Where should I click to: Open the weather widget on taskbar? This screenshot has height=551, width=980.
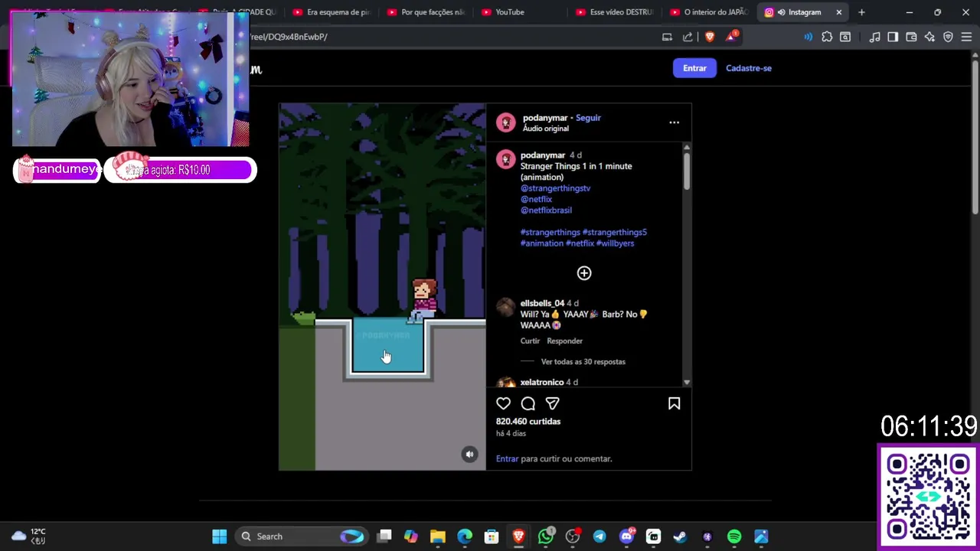[29, 536]
